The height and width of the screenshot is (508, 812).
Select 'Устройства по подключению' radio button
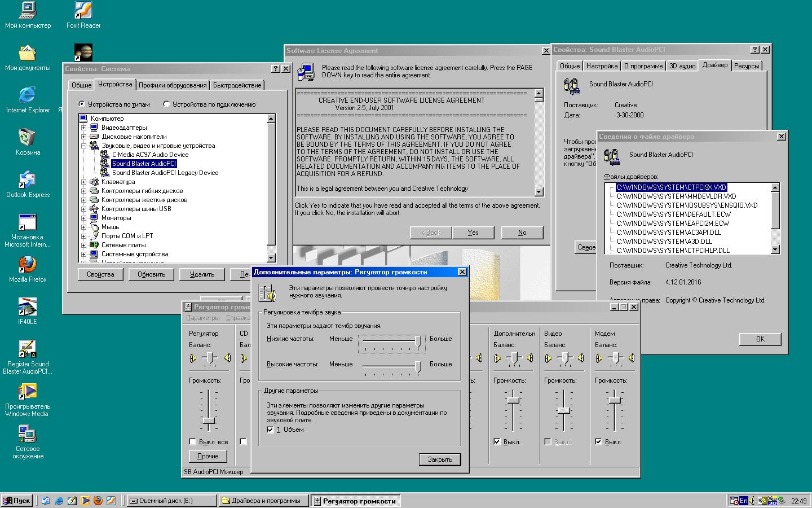coord(166,104)
